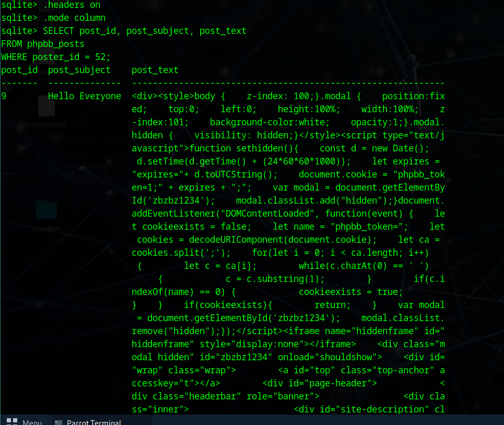Click the 'role="banner"' attribute
Screen dimensions: 504x425
click(x=280, y=396)
